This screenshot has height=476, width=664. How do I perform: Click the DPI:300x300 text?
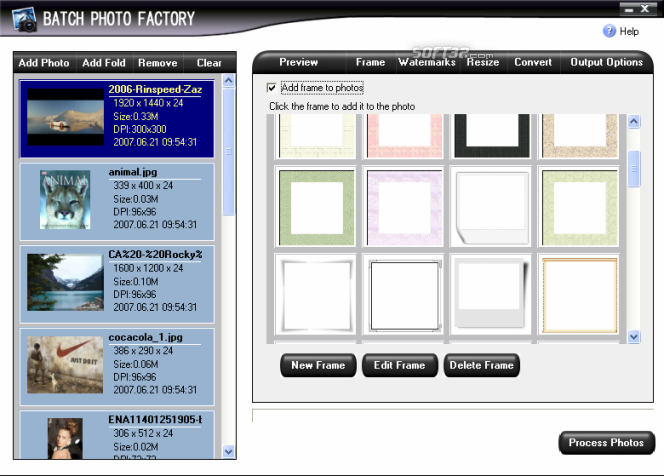[140, 129]
